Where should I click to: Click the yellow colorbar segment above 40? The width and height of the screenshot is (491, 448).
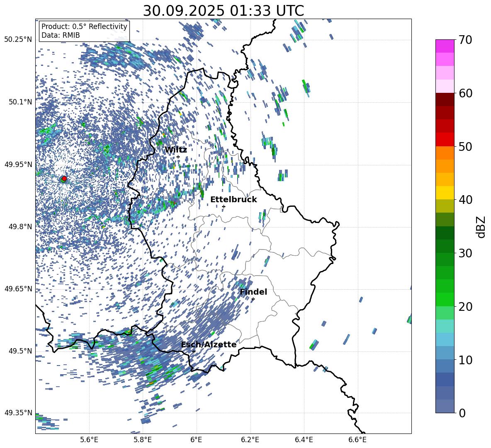tap(445, 193)
